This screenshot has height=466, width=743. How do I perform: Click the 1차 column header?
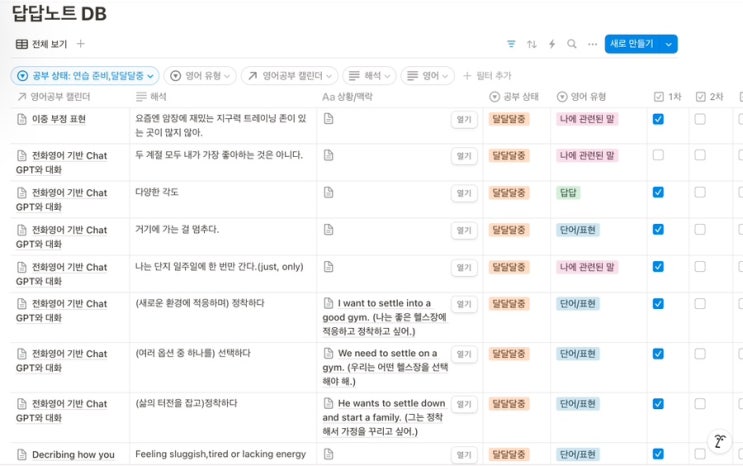pyautogui.click(x=667, y=97)
